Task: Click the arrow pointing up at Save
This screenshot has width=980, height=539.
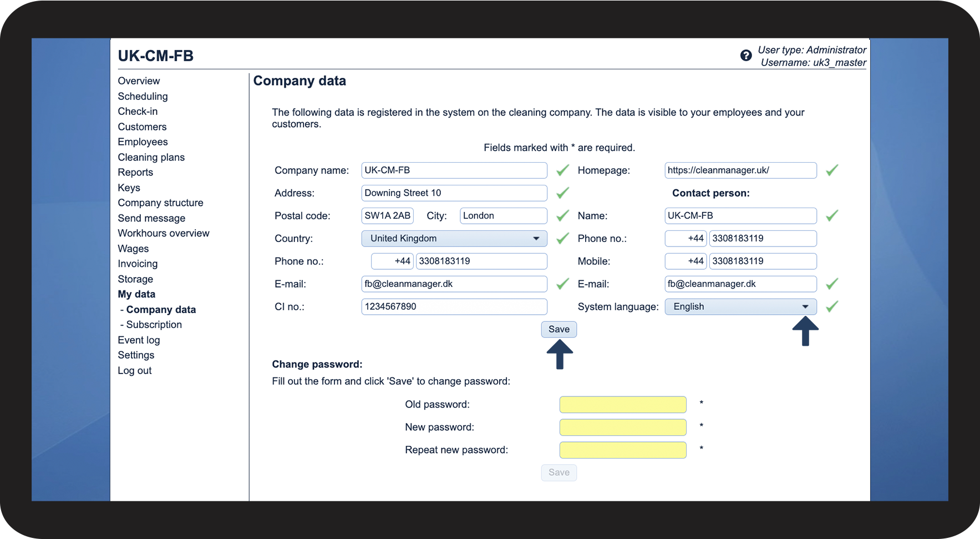Action: [x=560, y=354]
